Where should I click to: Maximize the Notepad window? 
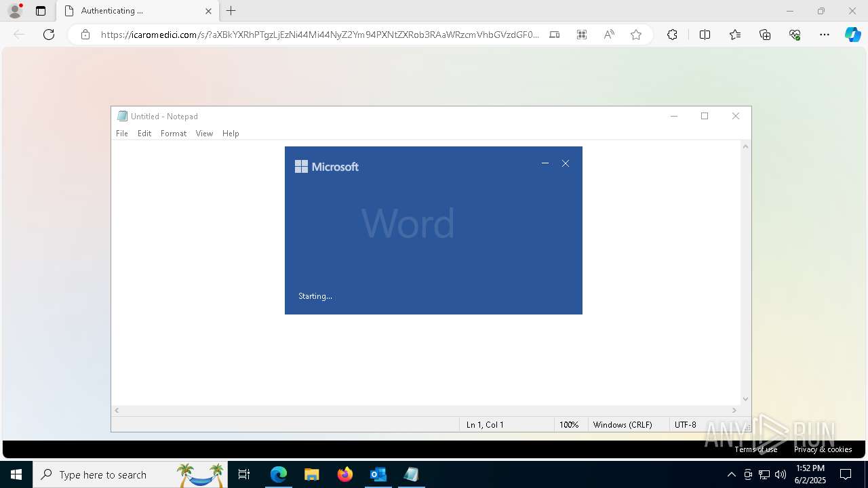(705, 116)
